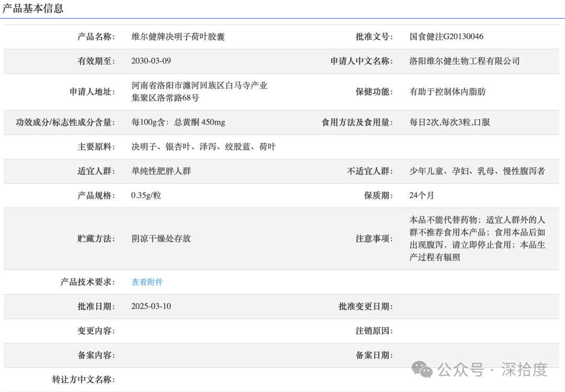
Task: Select the label 批准文号:
Action: click(374, 37)
